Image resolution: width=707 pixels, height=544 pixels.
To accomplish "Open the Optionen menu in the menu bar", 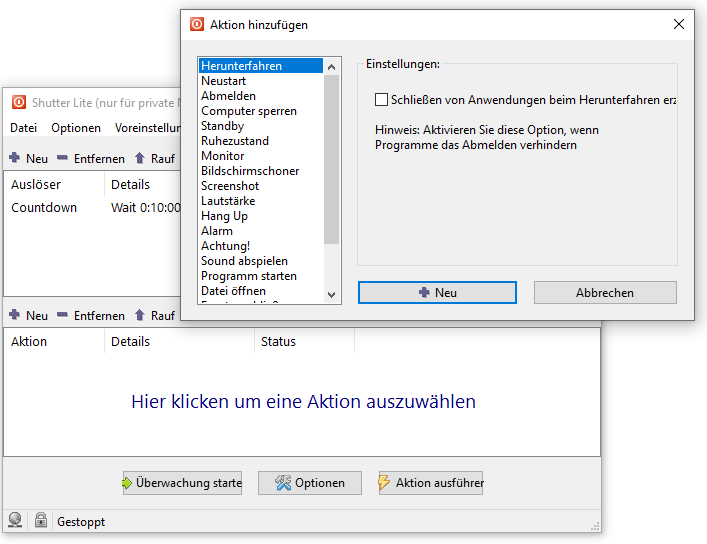I will [x=76, y=128].
